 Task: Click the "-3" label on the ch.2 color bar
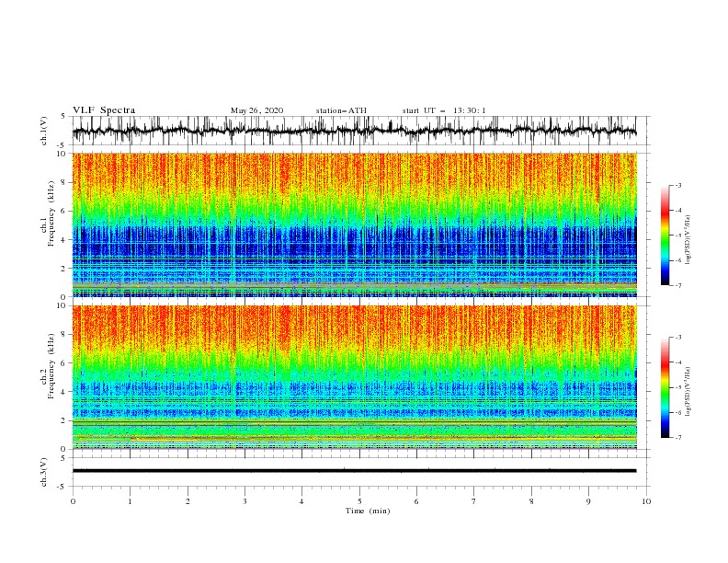pos(677,338)
